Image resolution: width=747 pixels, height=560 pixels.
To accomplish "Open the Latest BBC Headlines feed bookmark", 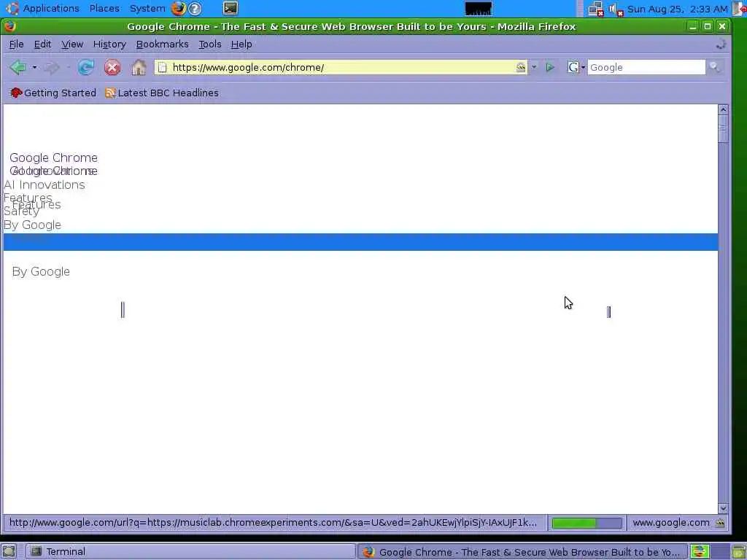I will coord(161,93).
